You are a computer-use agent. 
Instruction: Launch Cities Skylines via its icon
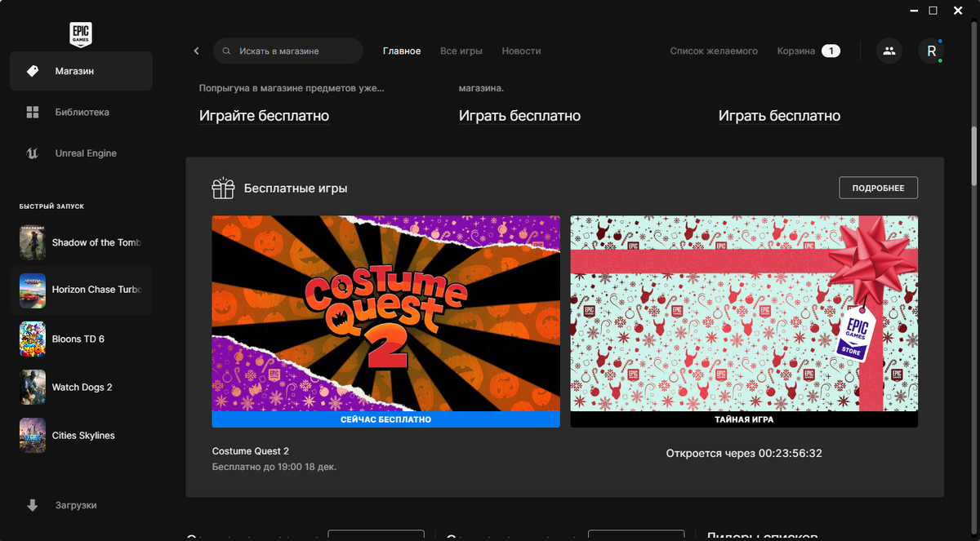33,435
